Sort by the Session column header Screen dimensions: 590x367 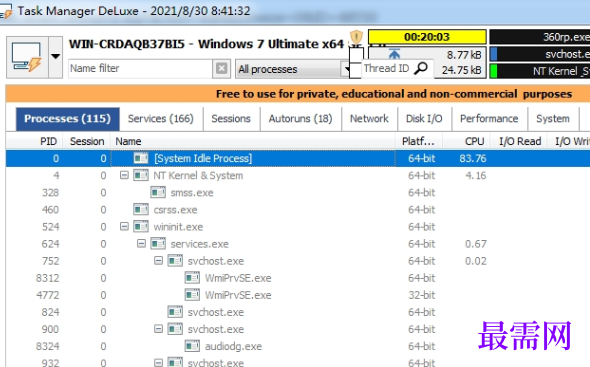pos(87,141)
